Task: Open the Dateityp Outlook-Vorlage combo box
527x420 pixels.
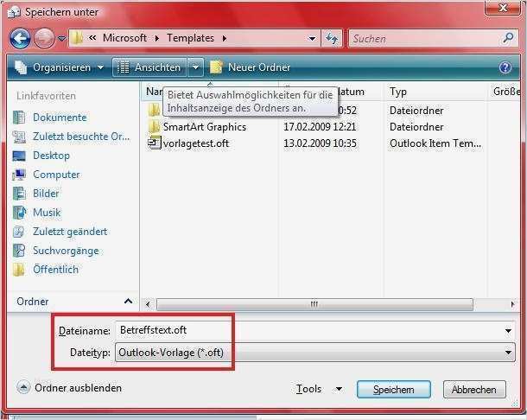Action: coord(315,353)
